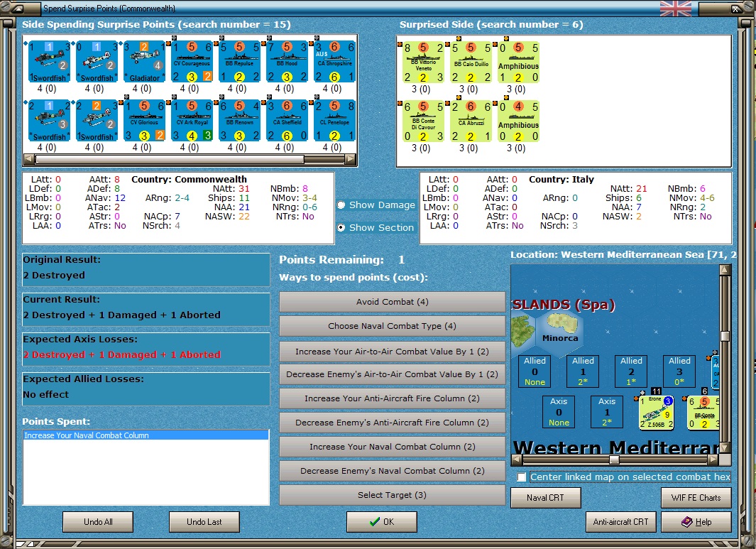The image size is (756, 549).
Task: Select the bottom-row Amphibious unit
Action: pos(518,121)
